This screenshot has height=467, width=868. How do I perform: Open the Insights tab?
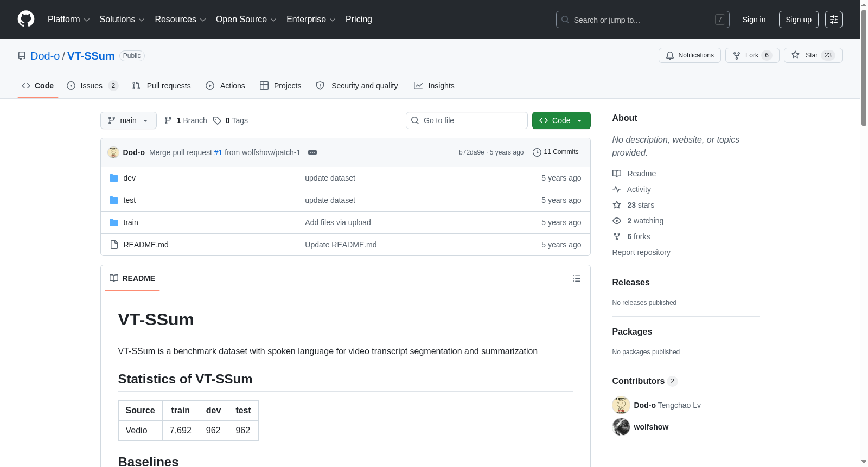click(x=434, y=86)
